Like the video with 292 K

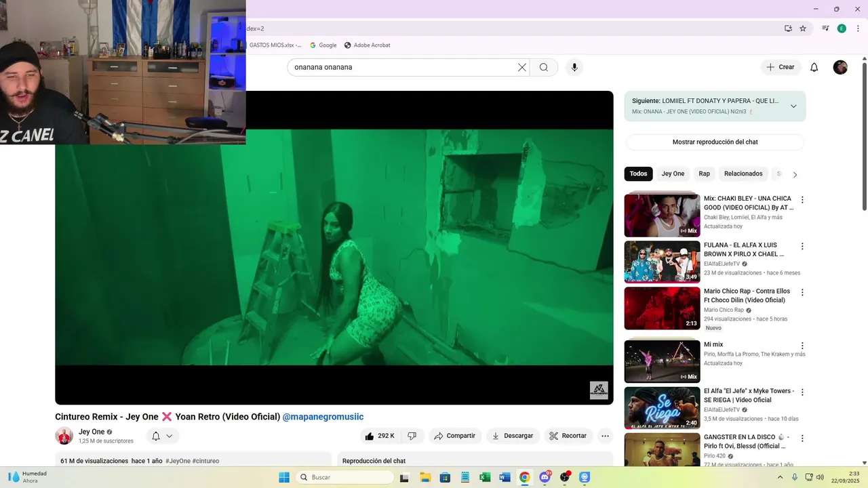[380, 436]
